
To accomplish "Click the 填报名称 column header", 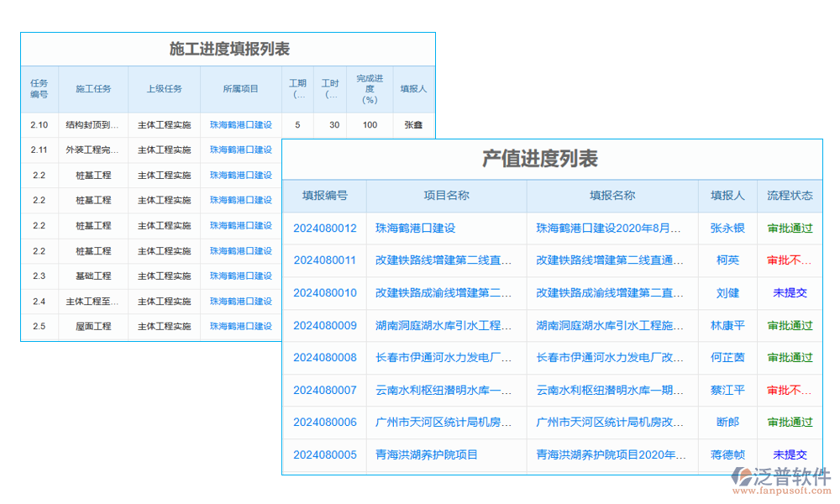I will click(x=612, y=196).
